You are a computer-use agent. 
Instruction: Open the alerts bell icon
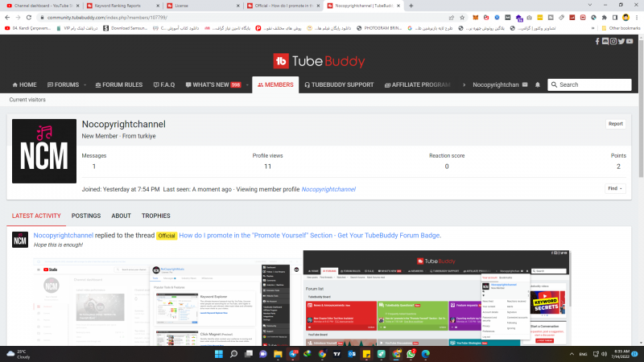(538, 84)
